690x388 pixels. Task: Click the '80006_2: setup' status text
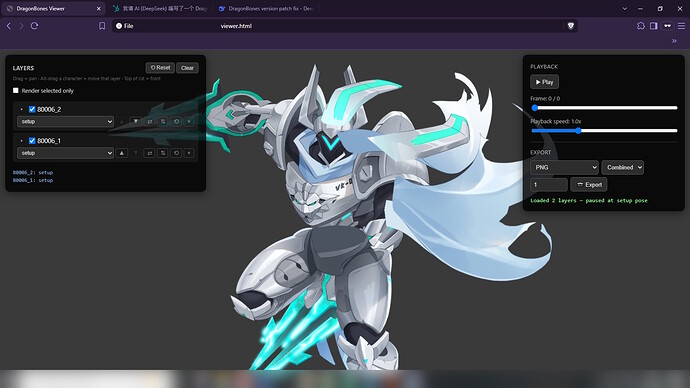click(x=33, y=172)
